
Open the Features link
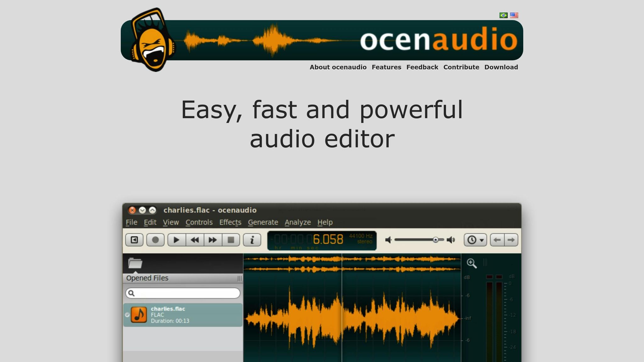[386, 67]
